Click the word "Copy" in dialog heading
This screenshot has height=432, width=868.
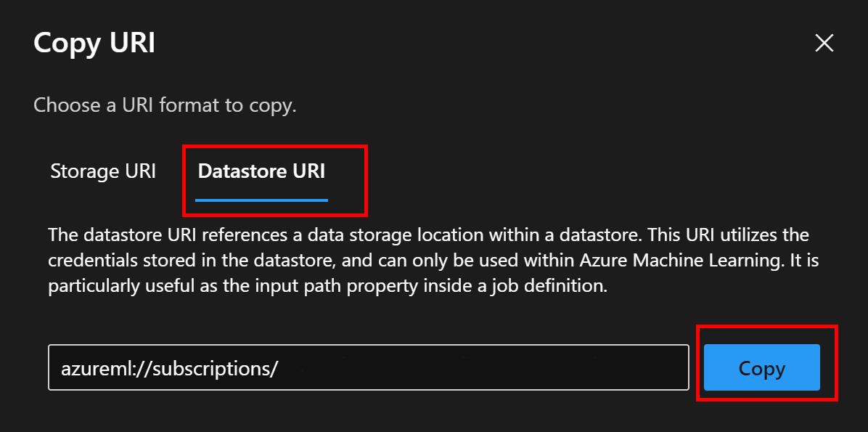pyautogui.click(x=66, y=43)
